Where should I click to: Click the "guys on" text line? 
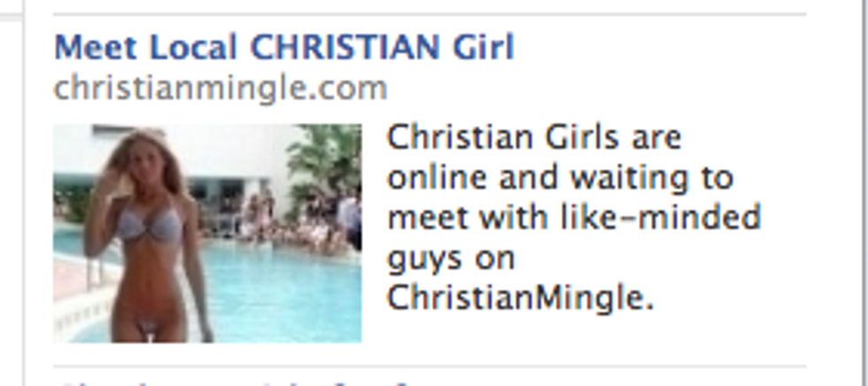(451, 260)
